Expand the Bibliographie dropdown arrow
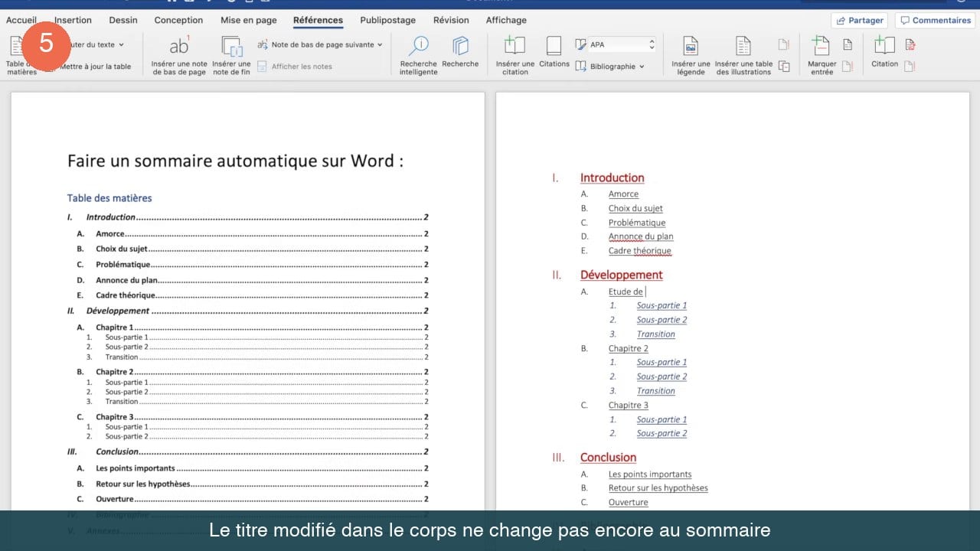The image size is (980, 551). 642,67
